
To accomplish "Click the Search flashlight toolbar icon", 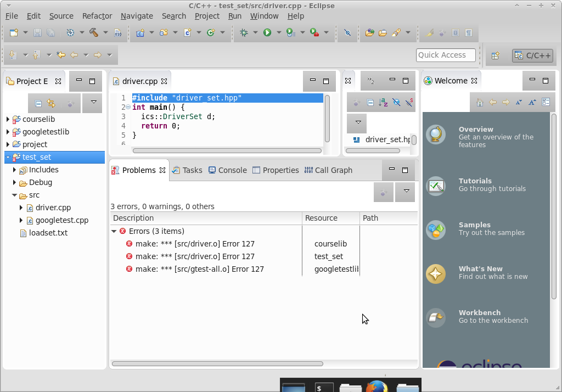I will click(x=396, y=32).
